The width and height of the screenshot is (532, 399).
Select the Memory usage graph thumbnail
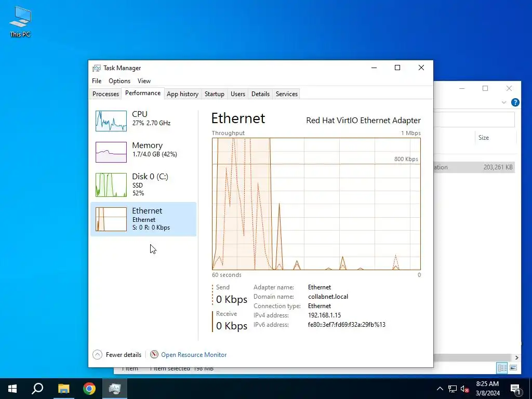(x=111, y=152)
